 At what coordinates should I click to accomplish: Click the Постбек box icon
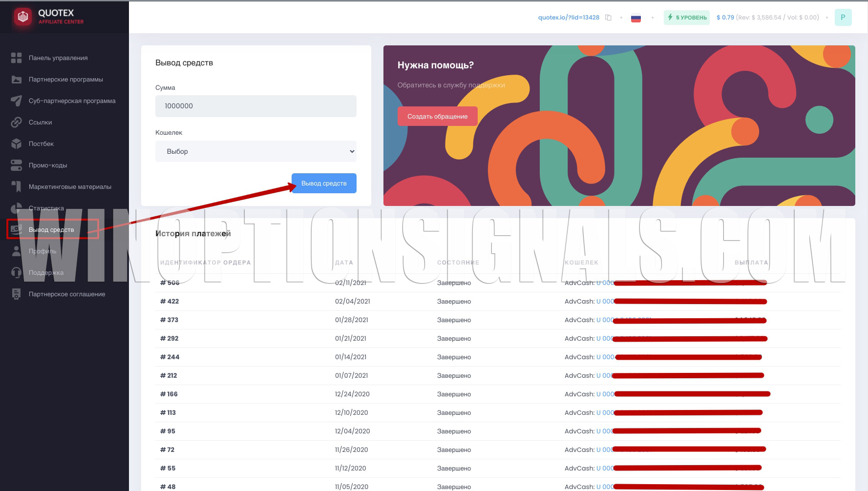[x=16, y=144]
